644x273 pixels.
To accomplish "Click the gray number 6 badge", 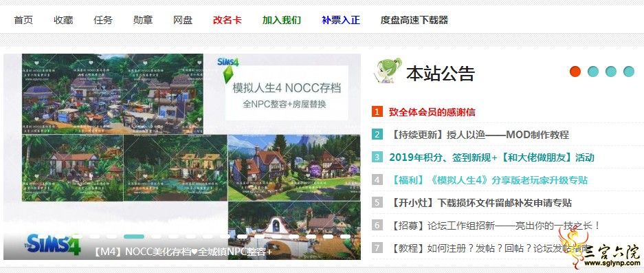I will point(377,226).
